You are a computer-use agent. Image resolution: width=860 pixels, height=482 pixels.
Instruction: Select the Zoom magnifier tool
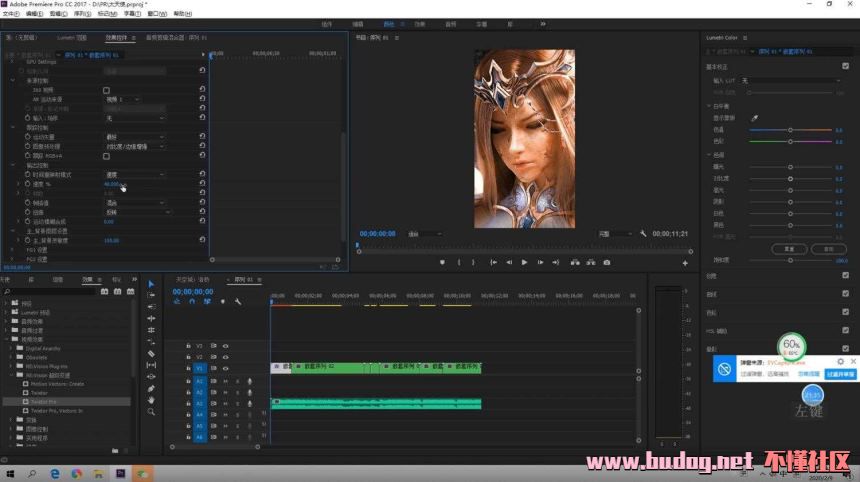[x=151, y=411]
